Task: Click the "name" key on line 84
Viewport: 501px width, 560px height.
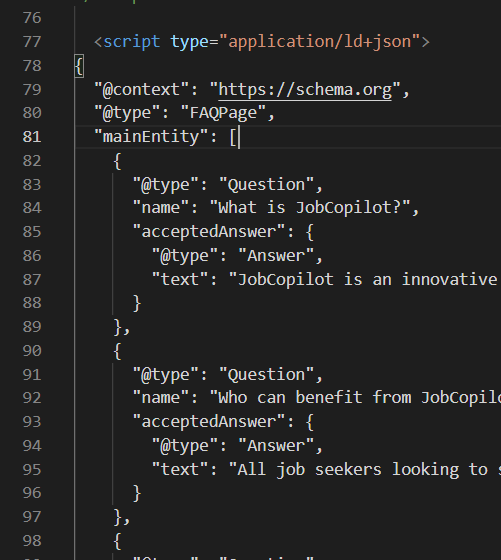Action: click(161, 208)
